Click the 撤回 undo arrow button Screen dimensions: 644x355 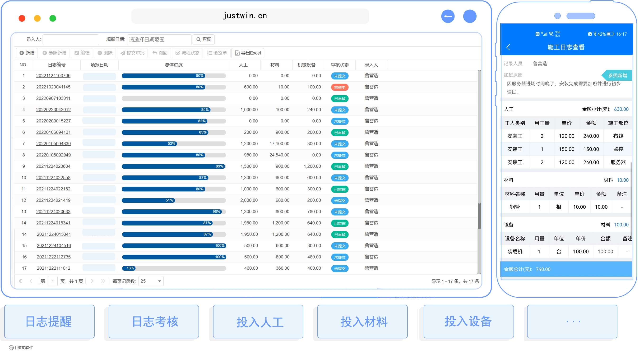coord(160,53)
